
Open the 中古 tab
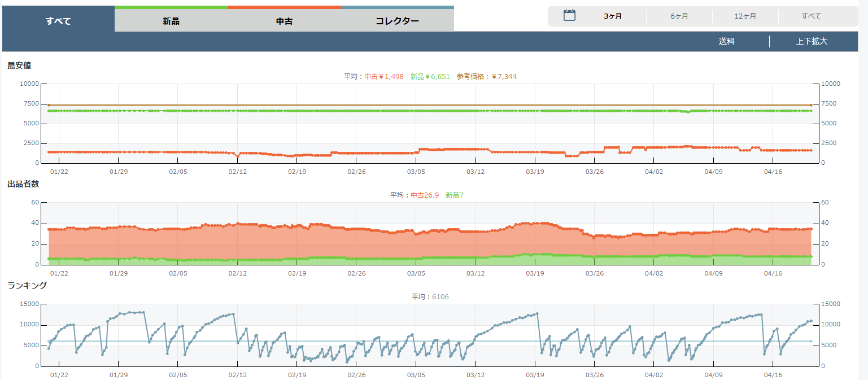click(x=284, y=21)
